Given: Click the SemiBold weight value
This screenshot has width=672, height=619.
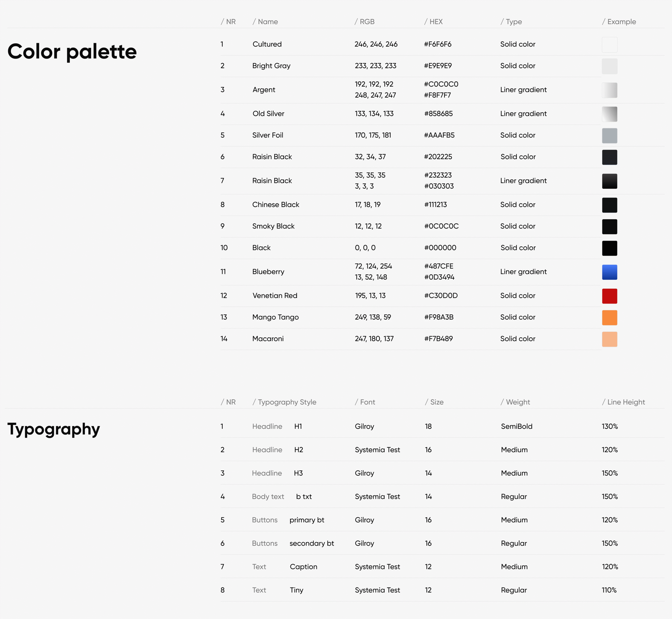Looking at the screenshot, I should tap(516, 426).
